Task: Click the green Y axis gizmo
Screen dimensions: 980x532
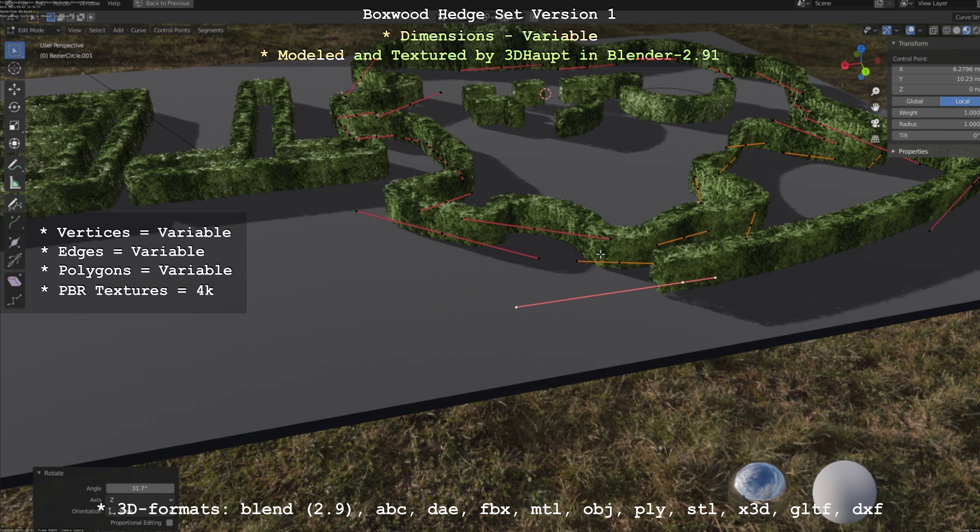Action: tap(866, 72)
